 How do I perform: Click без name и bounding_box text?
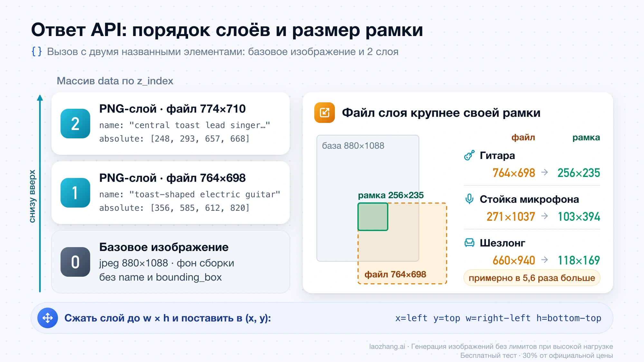(x=160, y=277)
